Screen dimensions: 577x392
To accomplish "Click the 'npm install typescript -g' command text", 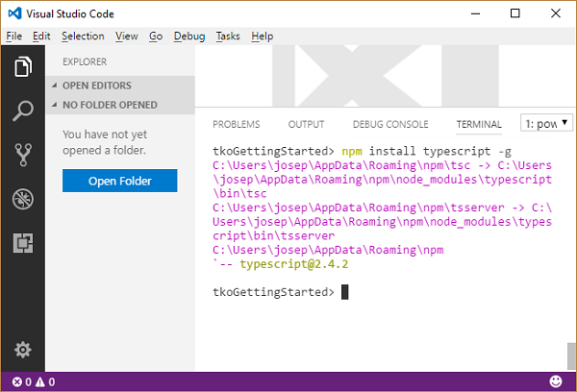I will pos(426,151).
